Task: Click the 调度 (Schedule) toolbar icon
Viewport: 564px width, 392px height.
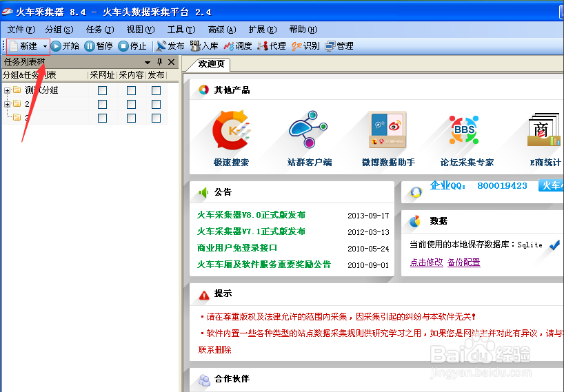Action: coord(229,46)
